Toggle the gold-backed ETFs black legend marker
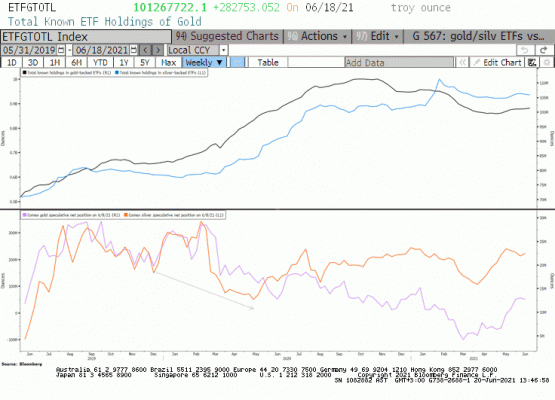 [24, 73]
